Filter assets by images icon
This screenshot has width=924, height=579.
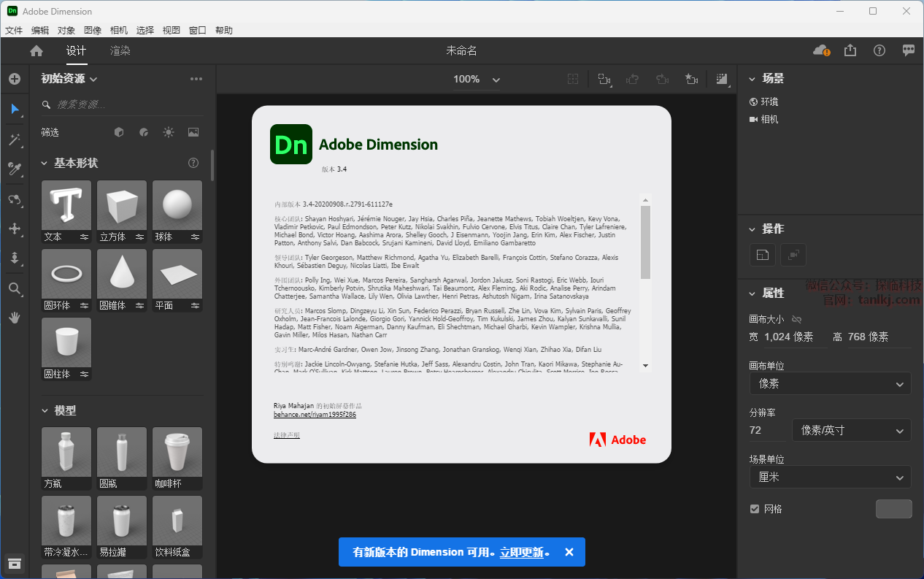click(193, 132)
